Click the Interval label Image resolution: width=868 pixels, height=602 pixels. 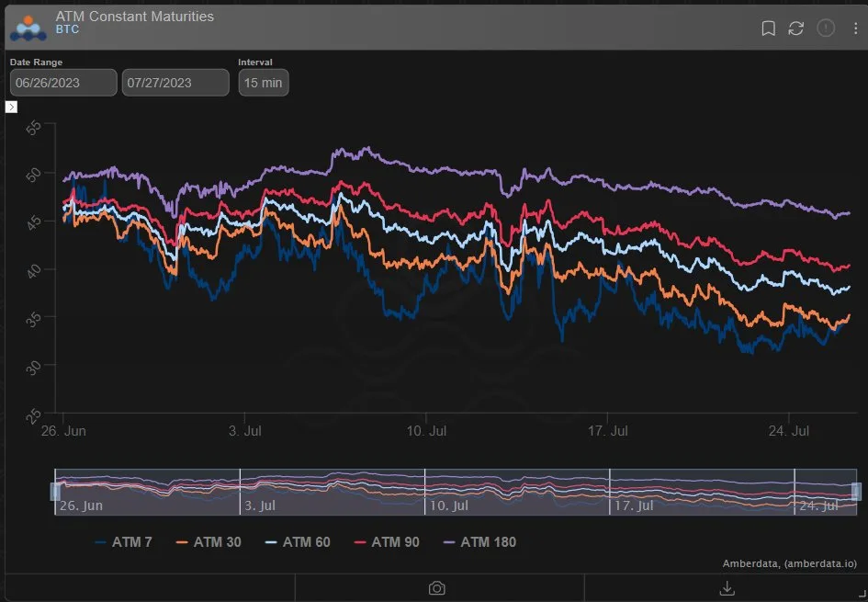(255, 62)
